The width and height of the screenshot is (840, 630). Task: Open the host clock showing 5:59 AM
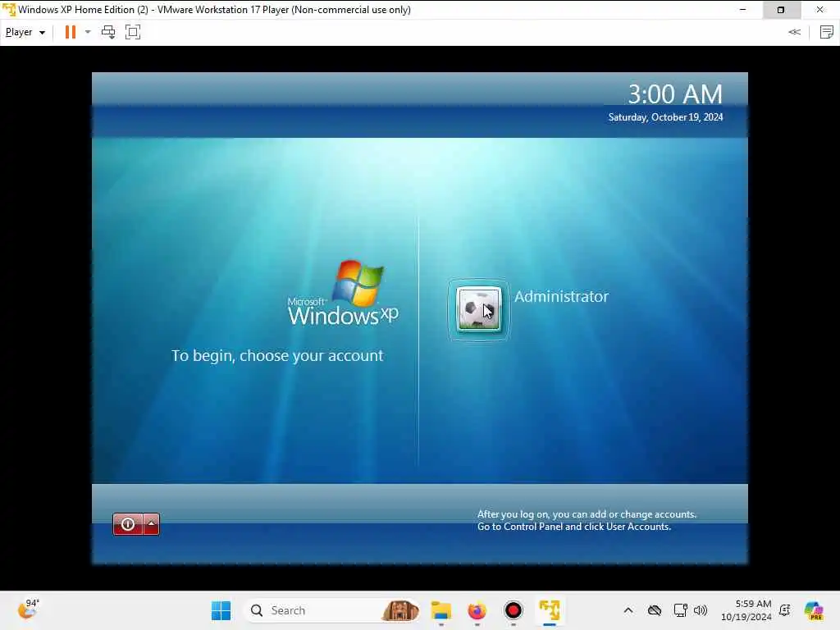coord(746,610)
